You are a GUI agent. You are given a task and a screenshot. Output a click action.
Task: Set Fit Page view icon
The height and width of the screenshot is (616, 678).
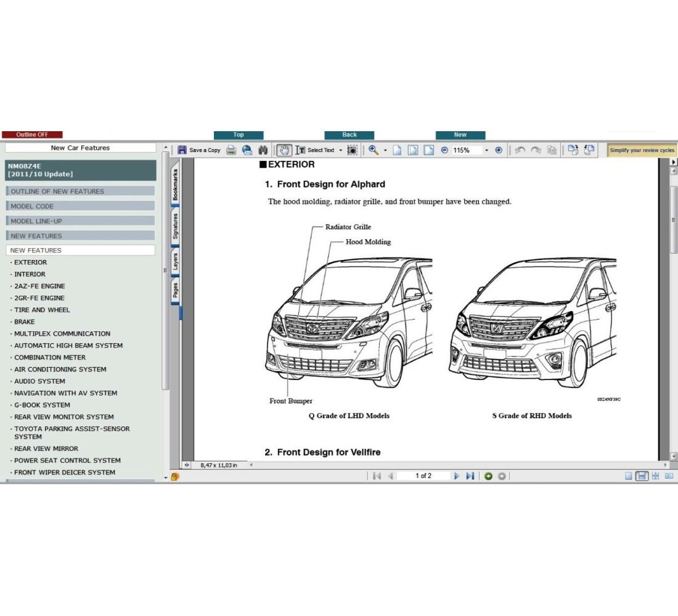click(x=413, y=150)
